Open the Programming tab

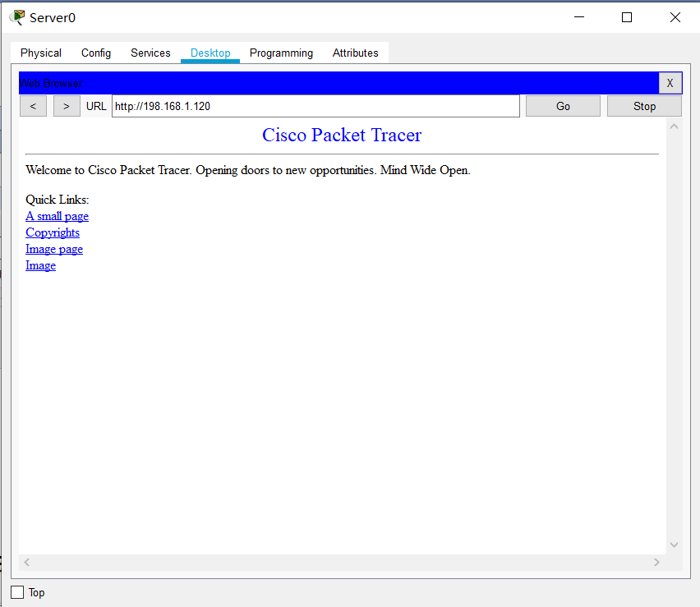(x=281, y=53)
